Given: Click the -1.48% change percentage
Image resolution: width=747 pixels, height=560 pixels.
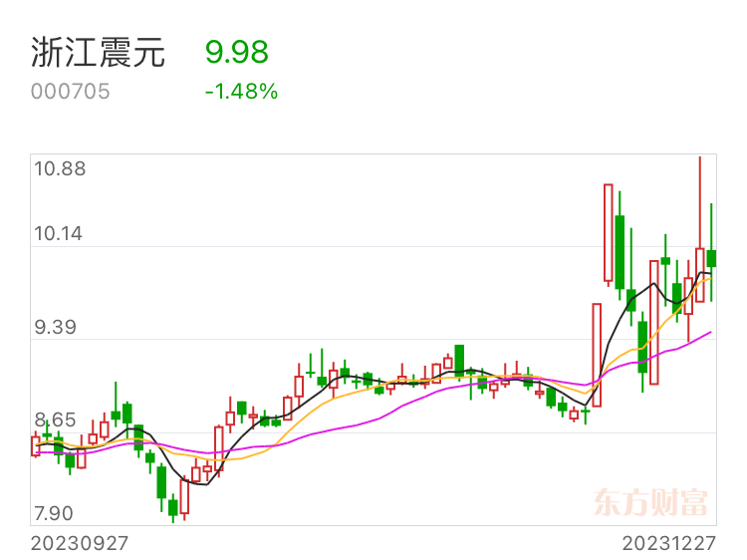Looking at the screenshot, I should point(242,92).
